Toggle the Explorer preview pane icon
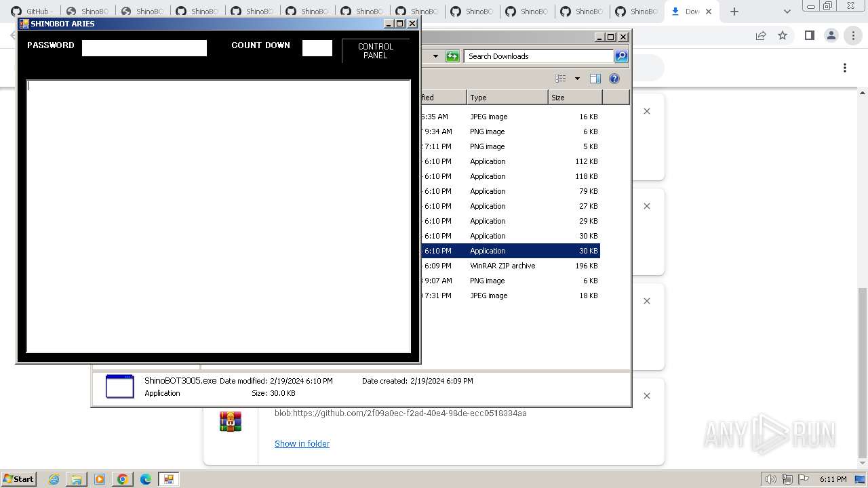This screenshot has width=868, height=488. (595, 79)
